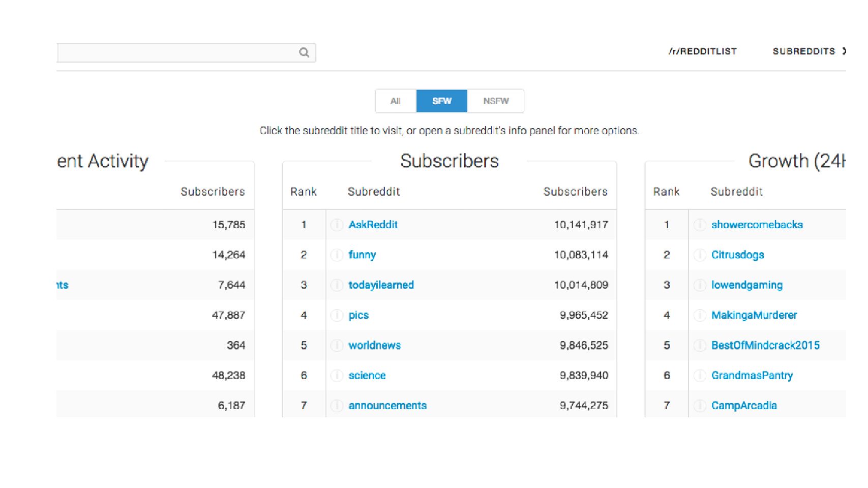
Task: Click Subscribers column header in Subscribers table
Action: pos(576,192)
